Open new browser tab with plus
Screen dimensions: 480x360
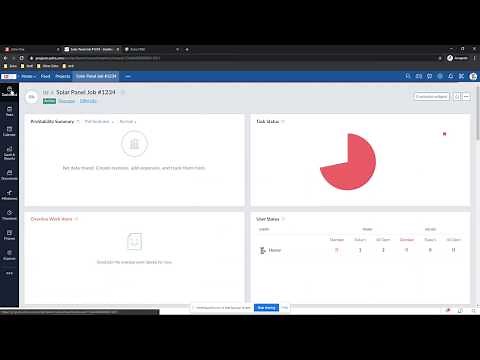pos(187,49)
